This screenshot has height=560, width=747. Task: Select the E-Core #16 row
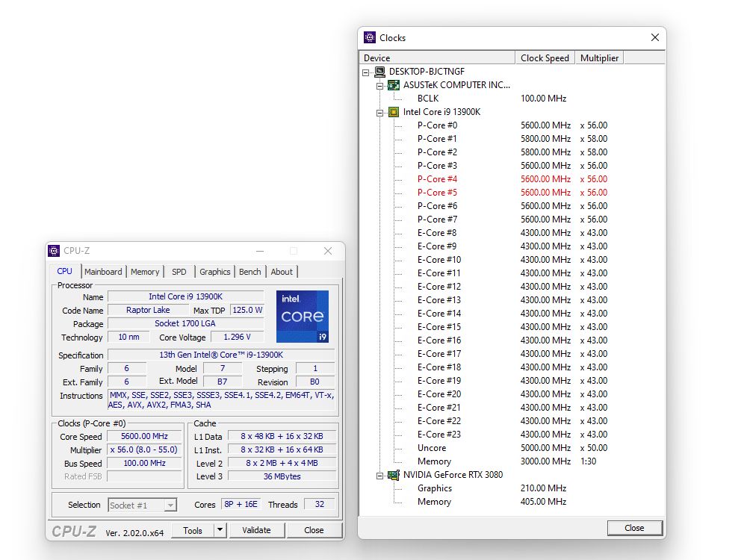click(512, 340)
